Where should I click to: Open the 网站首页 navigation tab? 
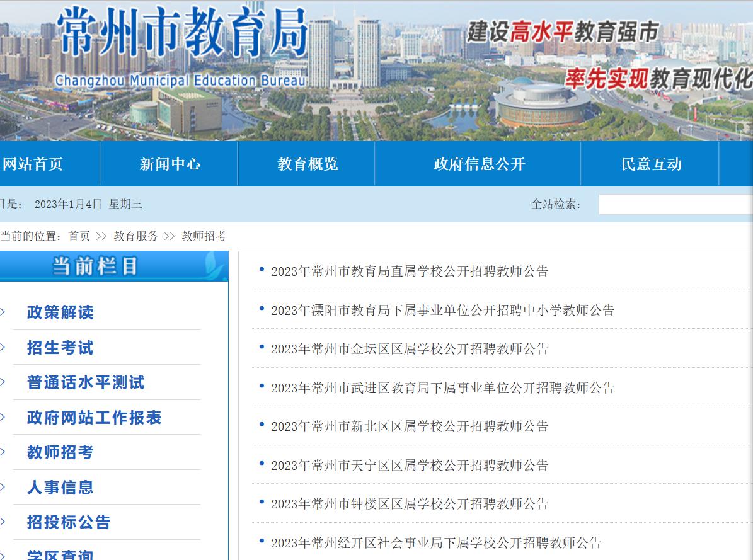click(x=33, y=164)
